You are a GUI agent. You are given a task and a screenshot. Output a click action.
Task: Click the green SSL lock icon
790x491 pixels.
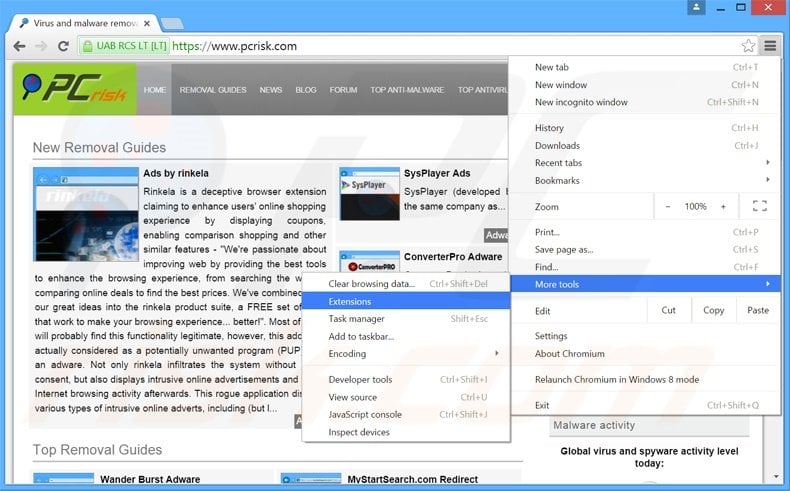(x=87, y=46)
